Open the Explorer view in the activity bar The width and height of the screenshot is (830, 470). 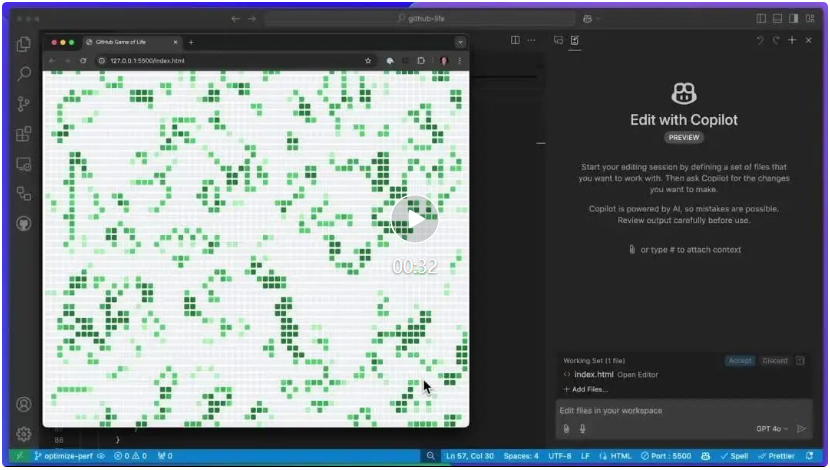tap(23, 44)
